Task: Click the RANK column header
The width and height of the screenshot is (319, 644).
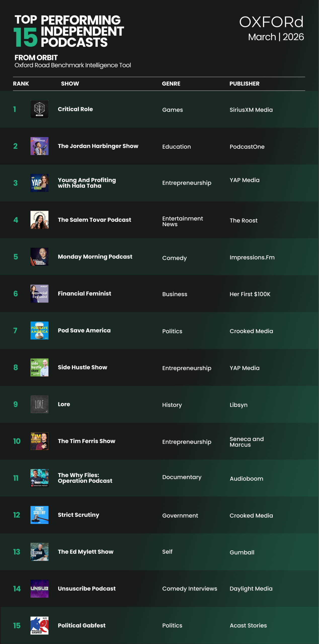Action: 21,84
